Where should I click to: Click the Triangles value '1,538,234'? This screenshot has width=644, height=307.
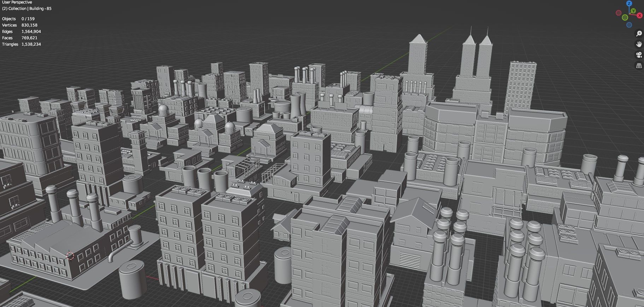click(31, 44)
